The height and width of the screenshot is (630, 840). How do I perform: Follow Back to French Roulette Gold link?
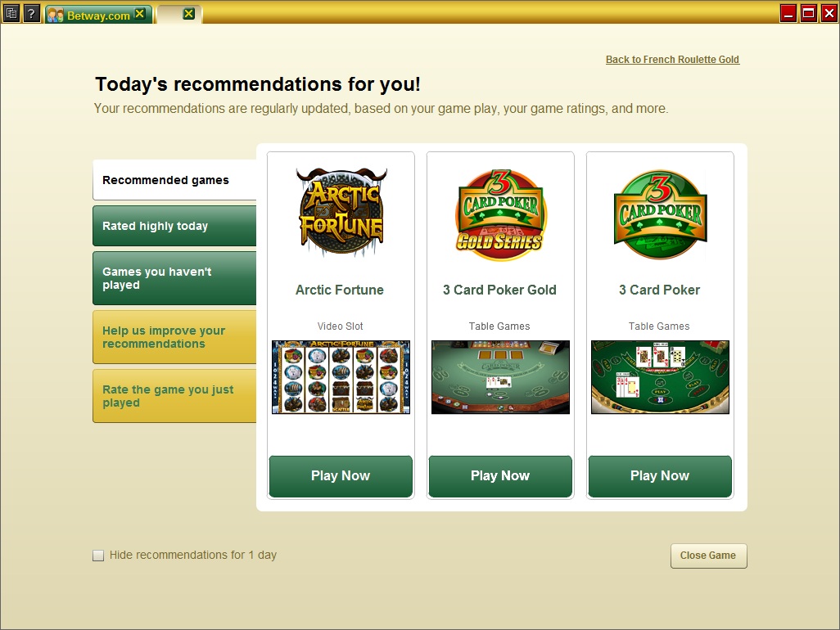point(672,60)
